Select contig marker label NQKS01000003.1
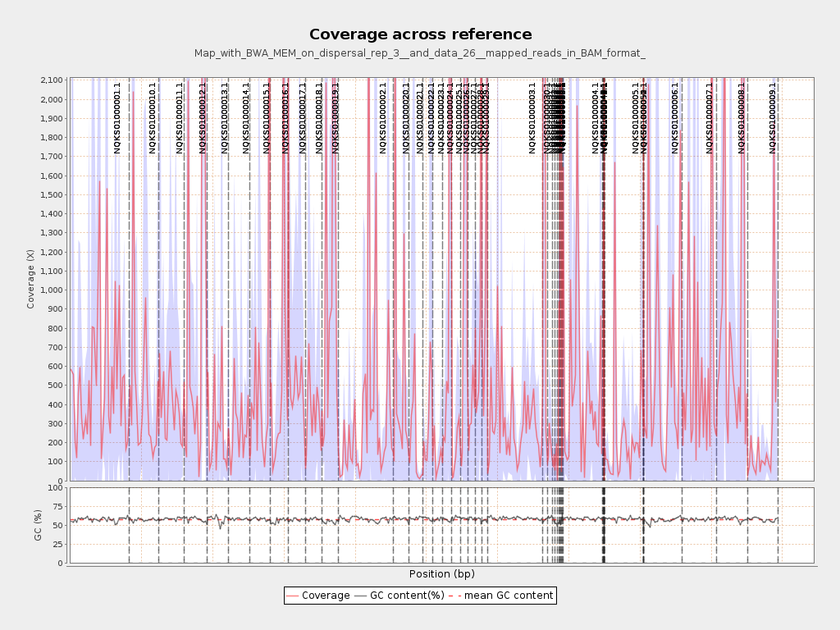The height and width of the screenshot is (630, 840). point(532,117)
